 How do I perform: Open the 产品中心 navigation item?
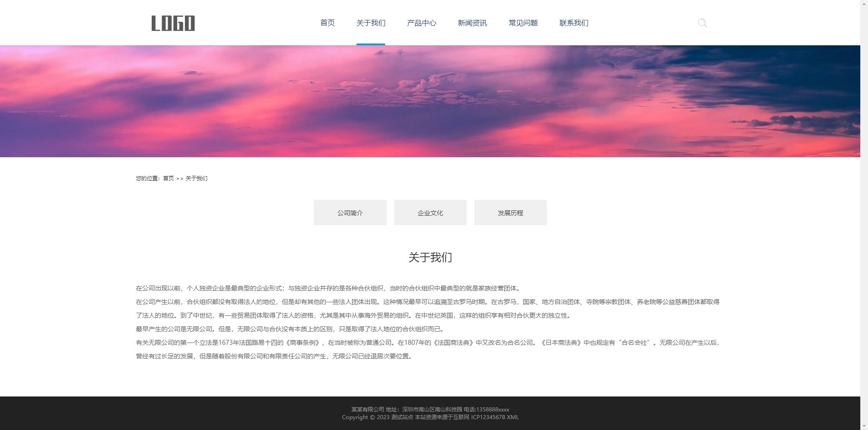[421, 23]
